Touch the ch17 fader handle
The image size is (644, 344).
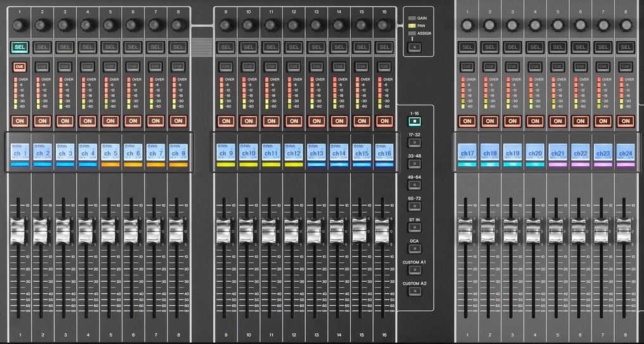tap(465, 231)
